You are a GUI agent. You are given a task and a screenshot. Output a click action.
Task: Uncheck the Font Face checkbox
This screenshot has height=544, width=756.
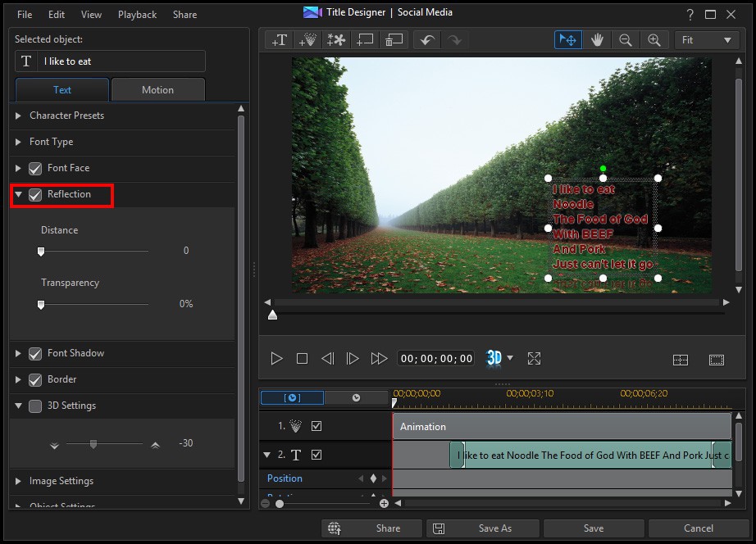pyautogui.click(x=35, y=169)
